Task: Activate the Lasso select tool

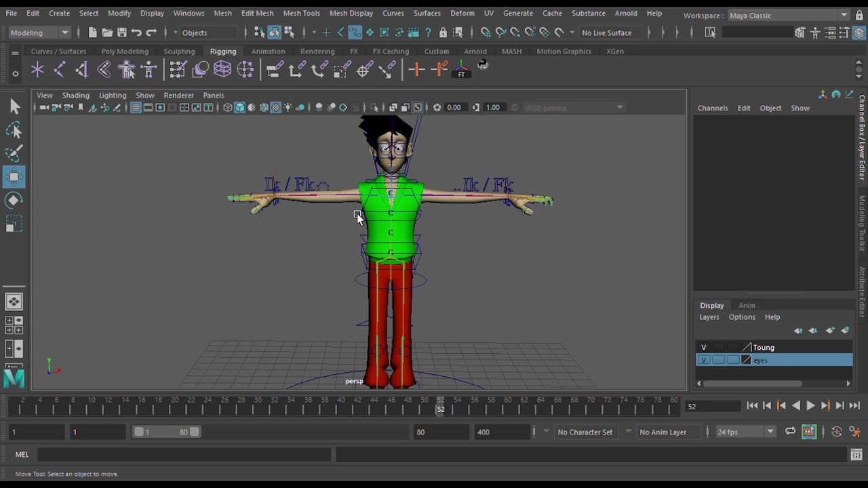Action: pos(14,130)
